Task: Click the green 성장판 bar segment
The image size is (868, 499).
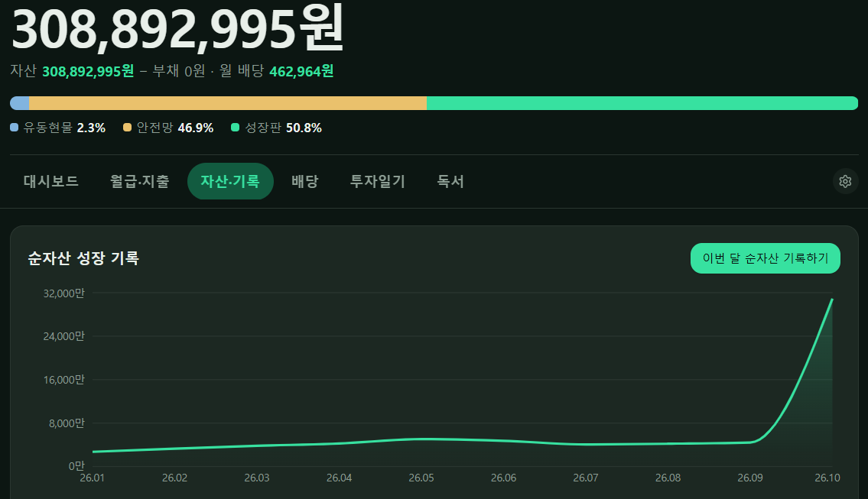Action: [x=642, y=103]
